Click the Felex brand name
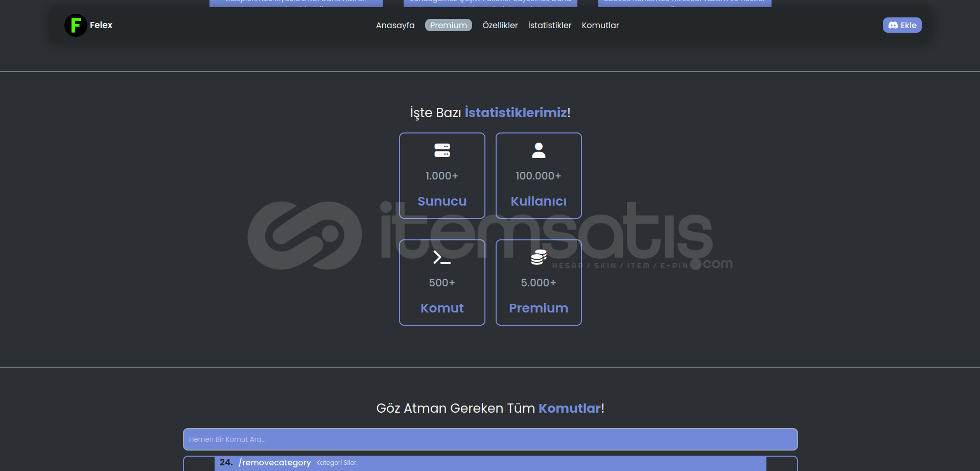The height and width of the screenshot is (471, 980). tap(101, 25)
